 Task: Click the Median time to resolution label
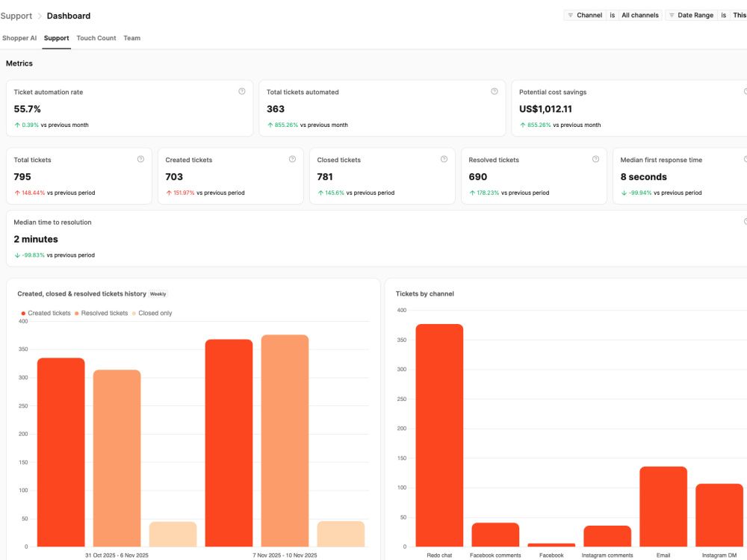point(52,223)
